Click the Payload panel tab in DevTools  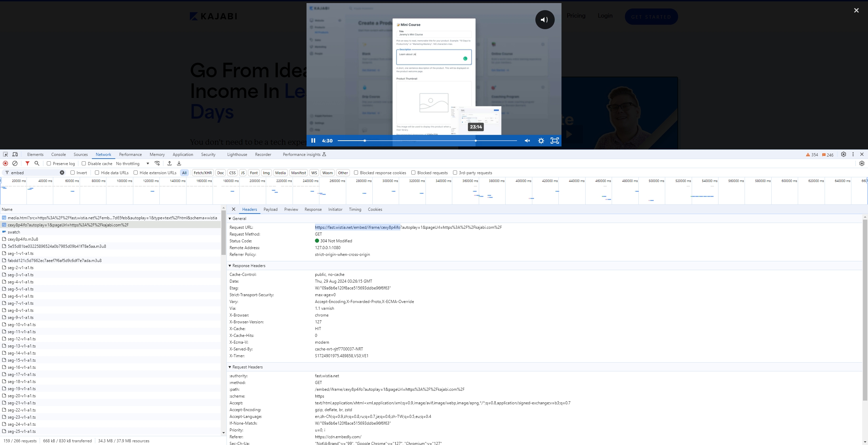click(271, 209)
